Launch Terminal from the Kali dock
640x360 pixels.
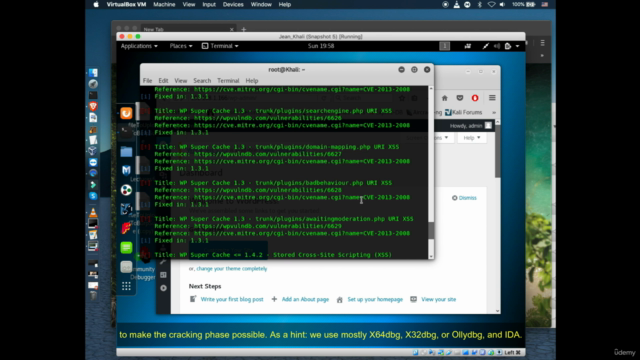tap(126, 131)
